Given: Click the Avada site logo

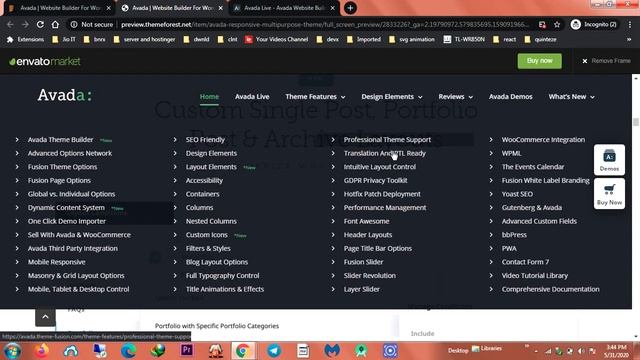Looking at the screenshot, I should click(x=64, y=95).
